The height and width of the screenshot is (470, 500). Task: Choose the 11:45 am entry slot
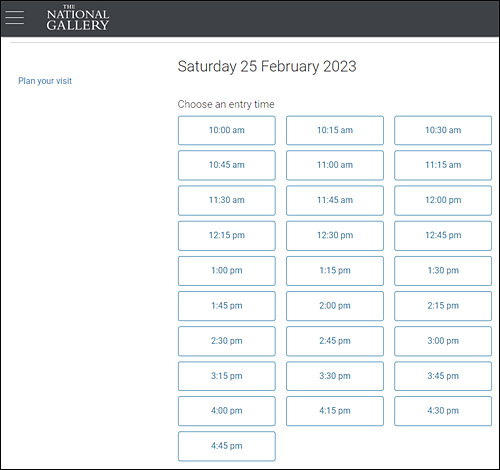[x=335, y=200]
